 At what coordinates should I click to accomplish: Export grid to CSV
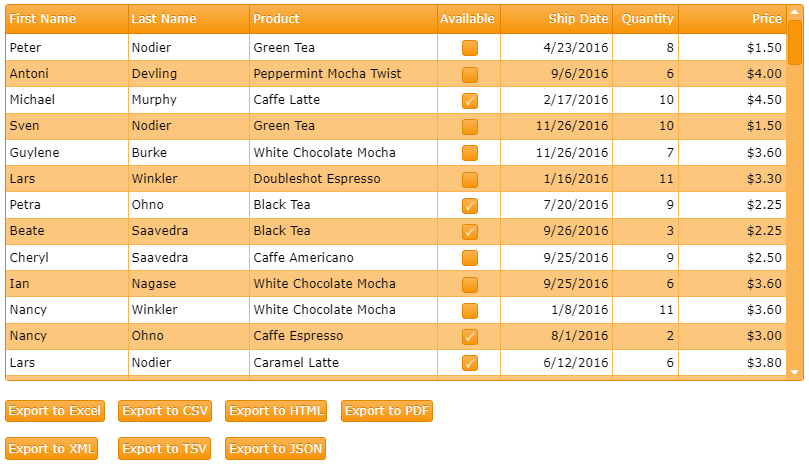click(x=165, y=411)
